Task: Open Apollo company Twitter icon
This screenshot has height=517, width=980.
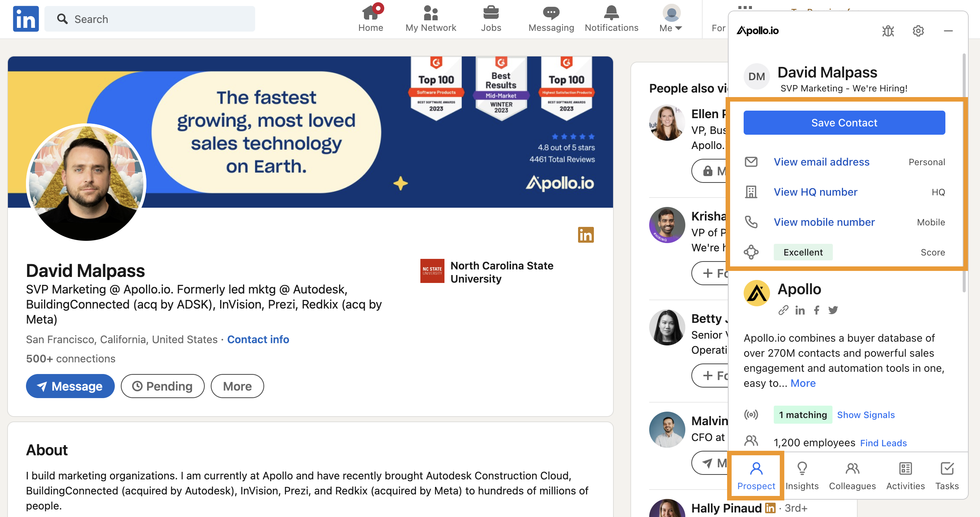Action: (x=833, y=310)
